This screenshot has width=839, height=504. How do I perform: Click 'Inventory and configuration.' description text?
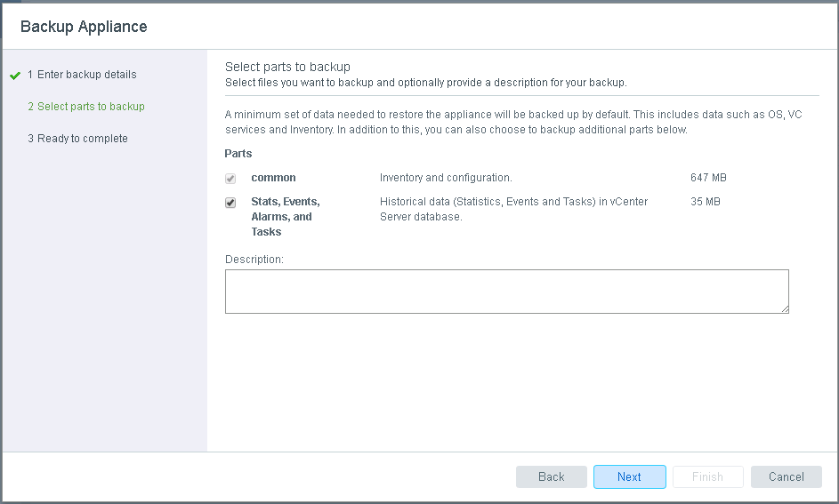pyautogui.click(x=446, y=178)
